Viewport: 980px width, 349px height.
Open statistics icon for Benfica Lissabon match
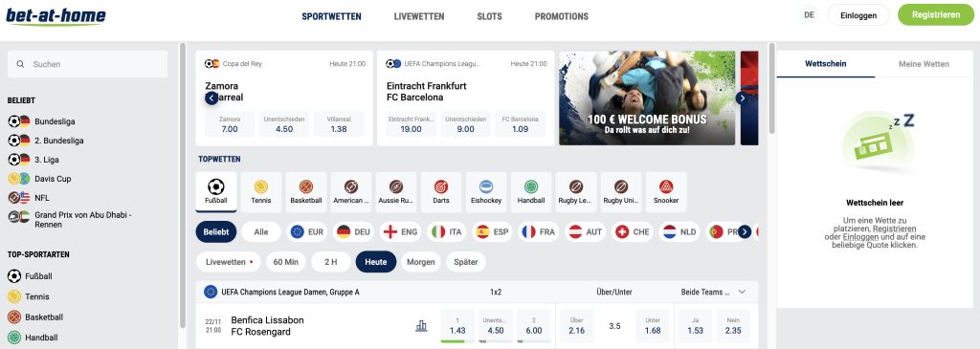421,326
